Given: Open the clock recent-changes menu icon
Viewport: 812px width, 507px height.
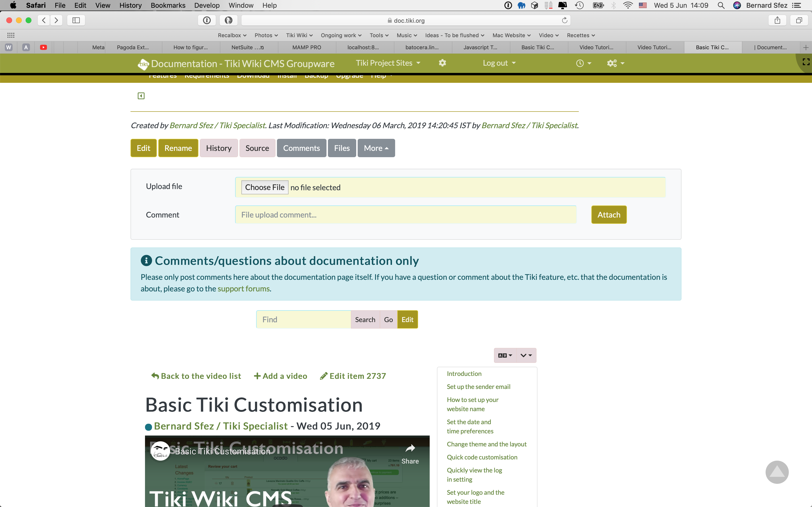Looking at the screenshot, I should click(x=583, y=63).
